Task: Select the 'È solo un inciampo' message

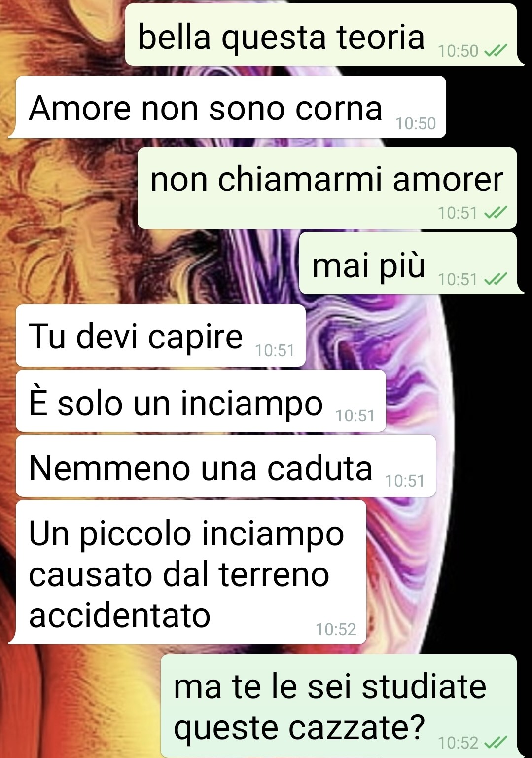Action: [201, 401]
